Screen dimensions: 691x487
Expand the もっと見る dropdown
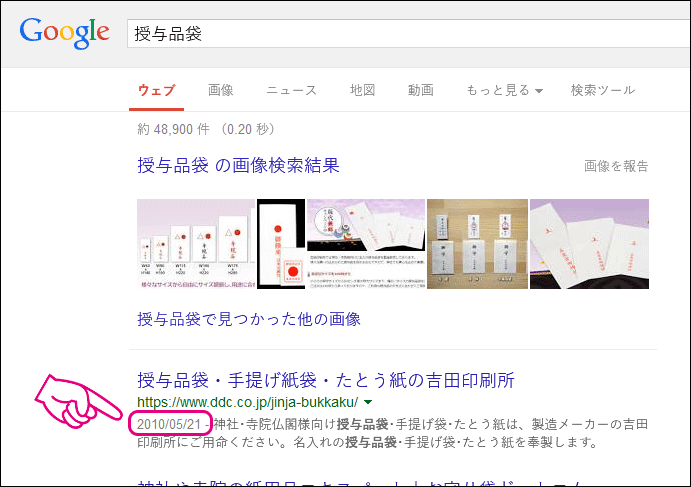point(505,90)
